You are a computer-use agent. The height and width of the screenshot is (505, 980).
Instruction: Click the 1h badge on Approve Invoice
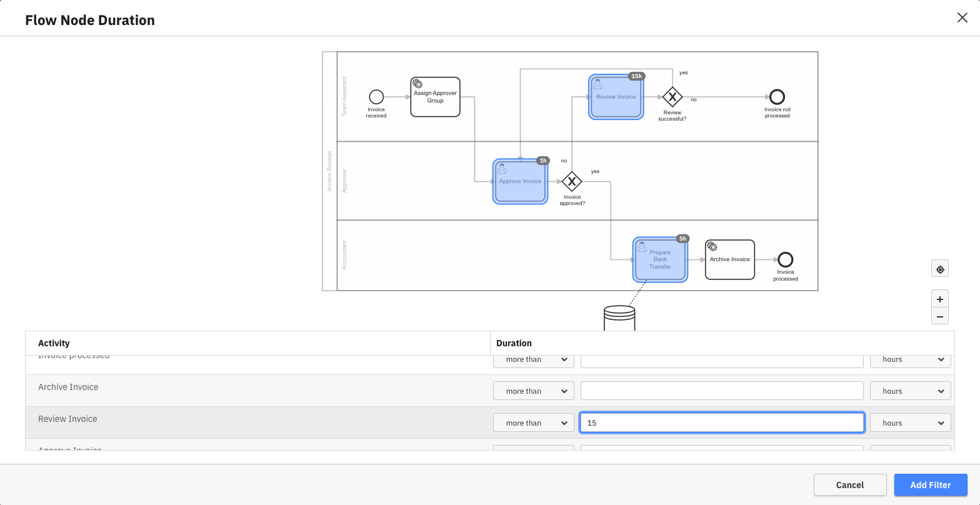(x=543, y=161)
